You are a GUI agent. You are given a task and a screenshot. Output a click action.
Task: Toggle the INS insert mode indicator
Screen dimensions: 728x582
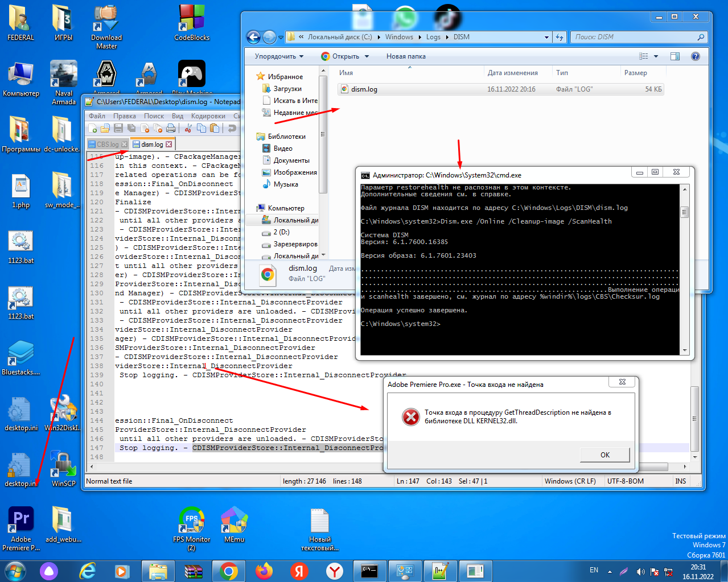click(680, 481)
